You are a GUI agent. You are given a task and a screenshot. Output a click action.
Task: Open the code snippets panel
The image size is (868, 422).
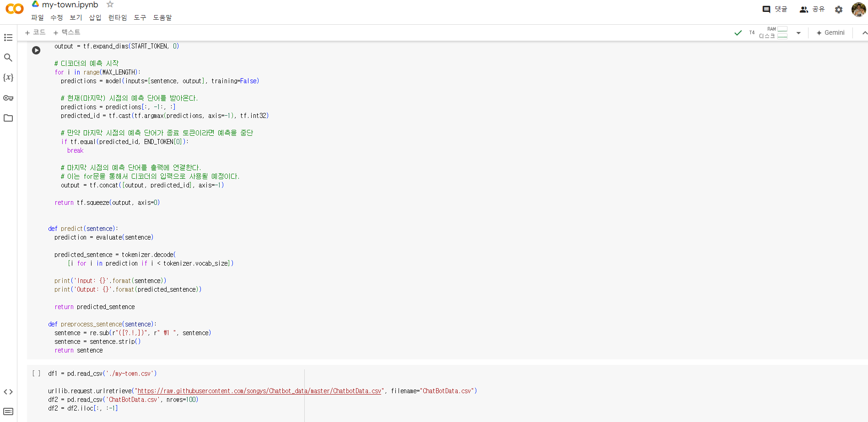pyautogui.click(x=8, y=392)
